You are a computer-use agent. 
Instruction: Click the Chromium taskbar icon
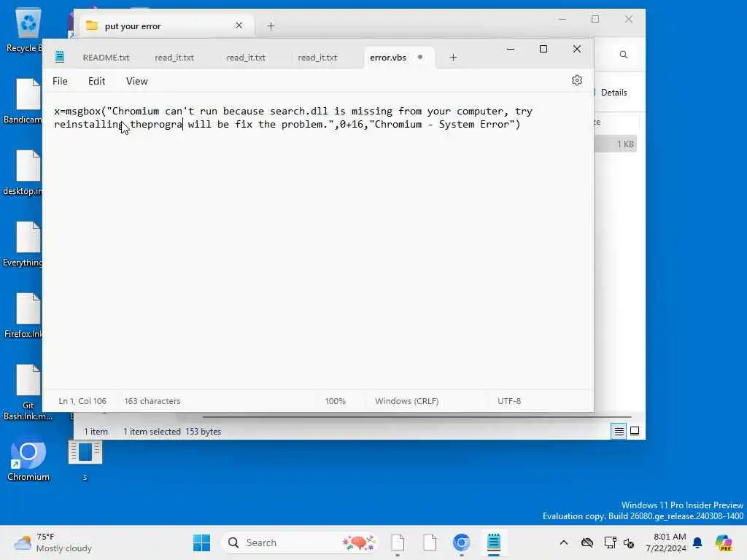(461, 542)
